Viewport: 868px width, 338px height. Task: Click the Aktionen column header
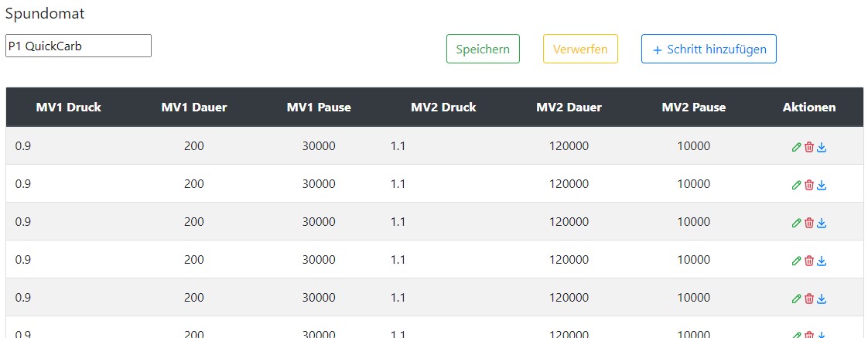(x=809, y=108)
